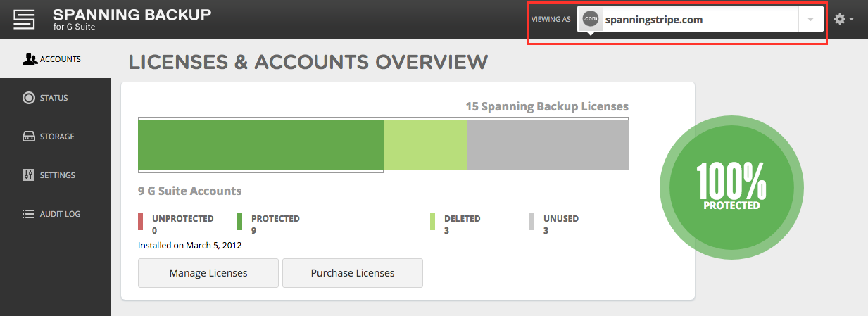
Task: Open the gear settings menu
Action: click(x=843, y=20)
